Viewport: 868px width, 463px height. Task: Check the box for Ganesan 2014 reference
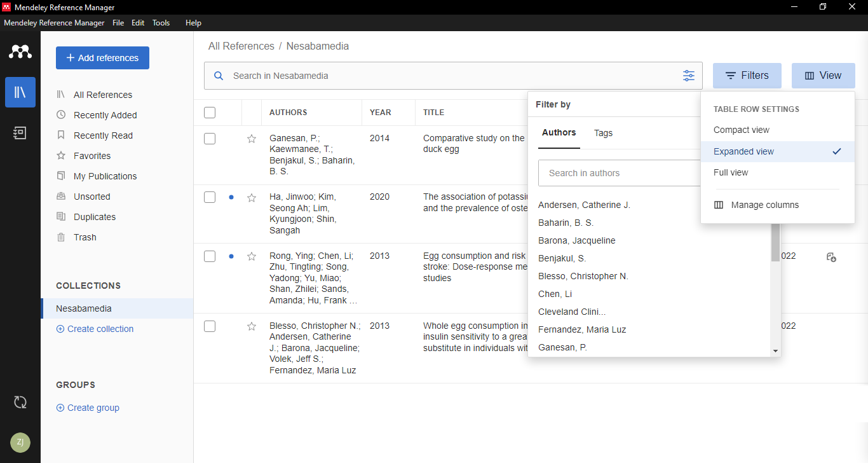pyautogui.click(x=210, y=139)
